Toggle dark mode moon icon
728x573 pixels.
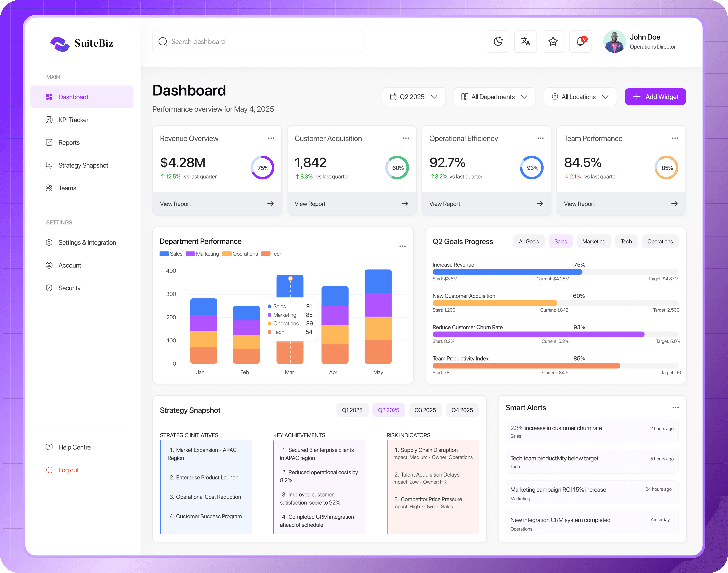498,42
